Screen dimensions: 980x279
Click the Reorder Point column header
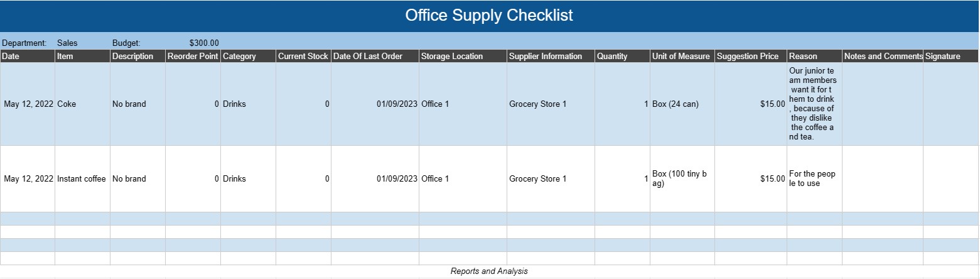coord(193,57)
